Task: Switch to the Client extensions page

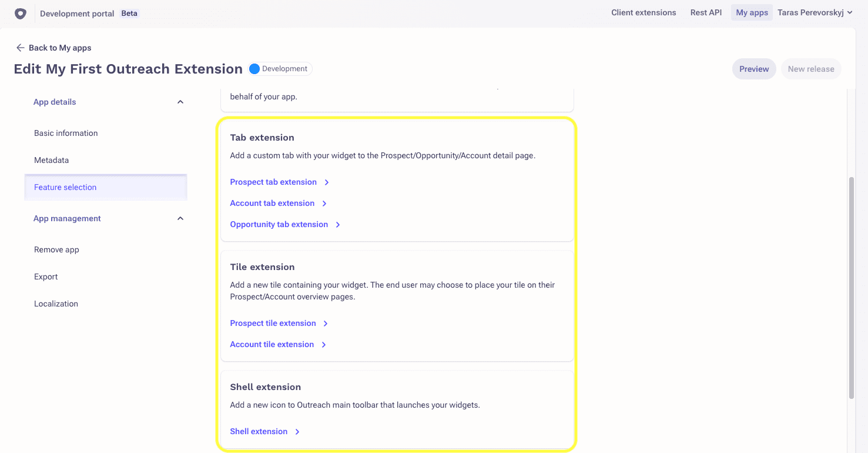Action: pos(644,12)
